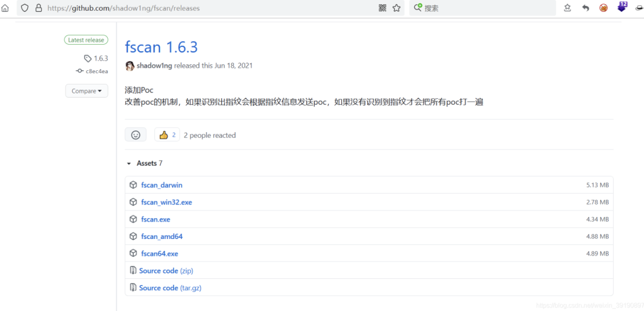Click the package icon next to fscan64.exe
Image resolution: width=644 pixels, height=311 pixels.
[133, 254]
